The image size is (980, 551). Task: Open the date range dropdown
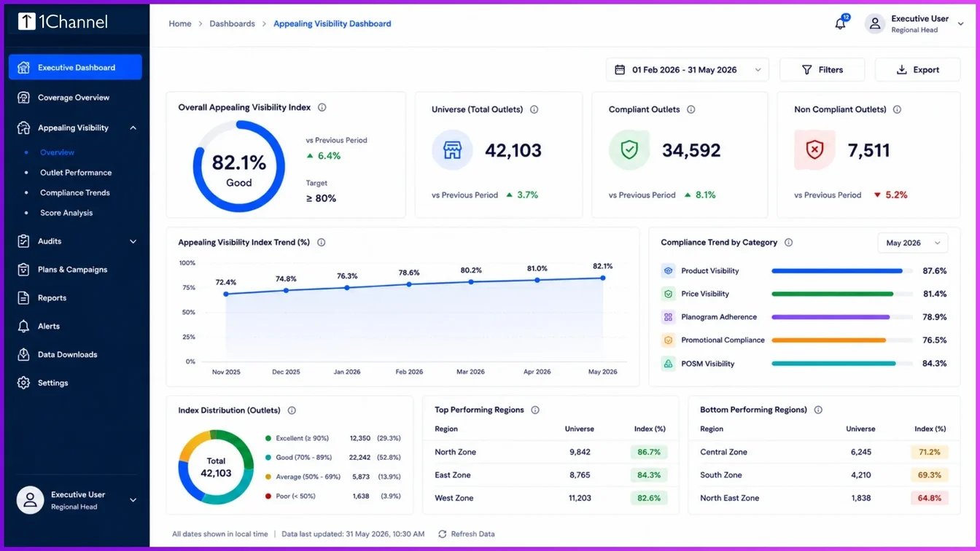click(687, 70)
